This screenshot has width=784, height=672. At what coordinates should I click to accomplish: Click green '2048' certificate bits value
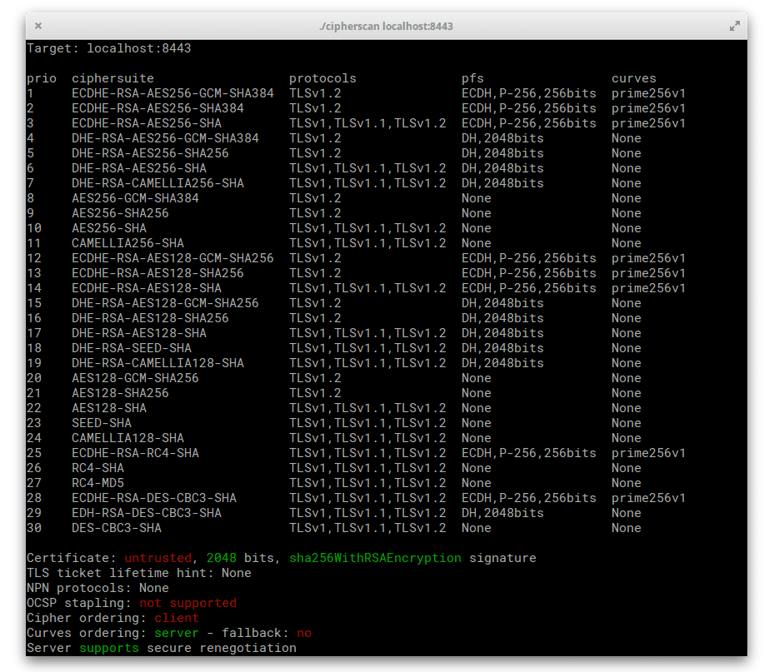point(222,558)
